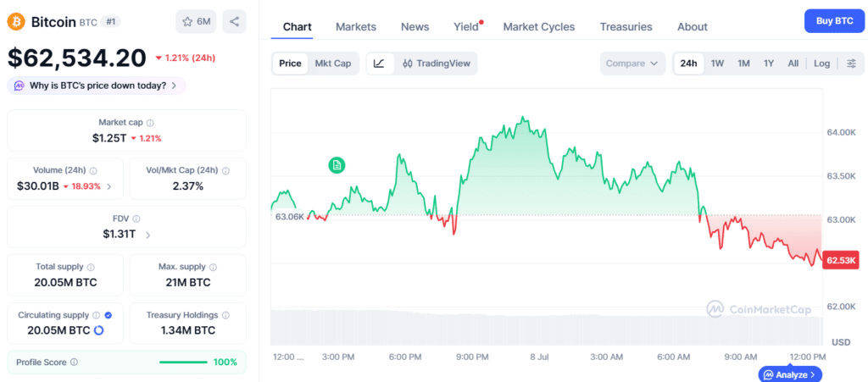Open the Market Cycles tab
This screenshot has height=382, width=868.
[x=538, y=26]
